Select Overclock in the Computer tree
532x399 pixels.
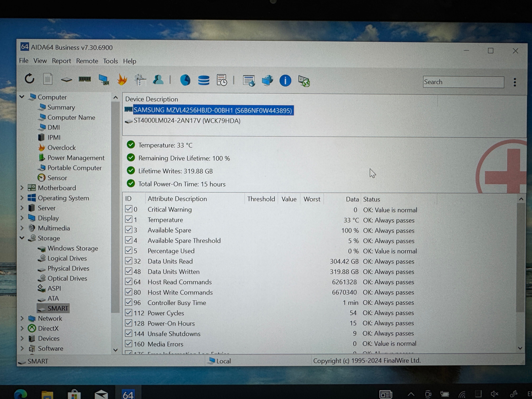57,147
